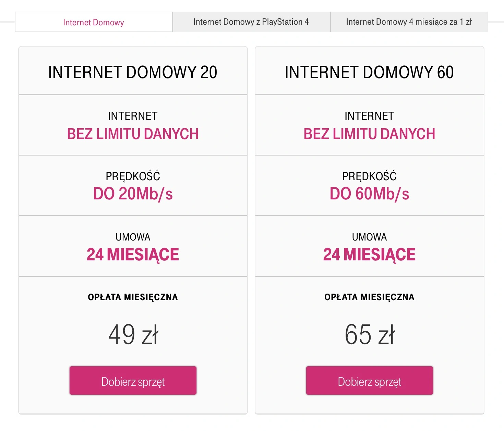Click BEZ LIMITU DANYCH in the Domowy 20 card
Viewport: 504px width, 431px height.
coord(133,134)
